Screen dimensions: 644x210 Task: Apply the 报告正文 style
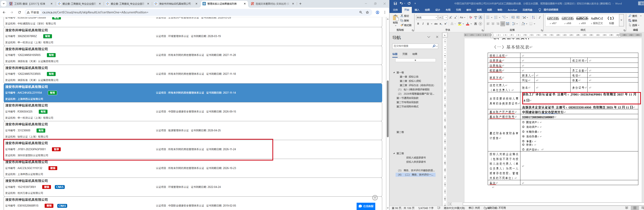[x=597, y=20]
